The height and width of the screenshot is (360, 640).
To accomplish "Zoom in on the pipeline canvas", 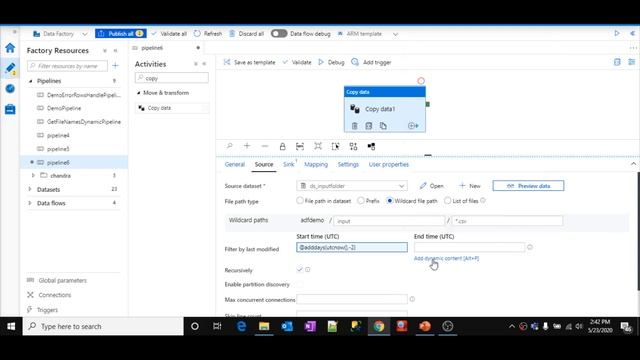I will [x=247, y=146].
